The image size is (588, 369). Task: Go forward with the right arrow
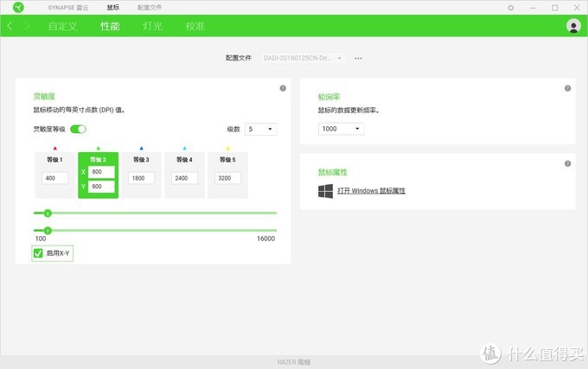coord(27,26)
